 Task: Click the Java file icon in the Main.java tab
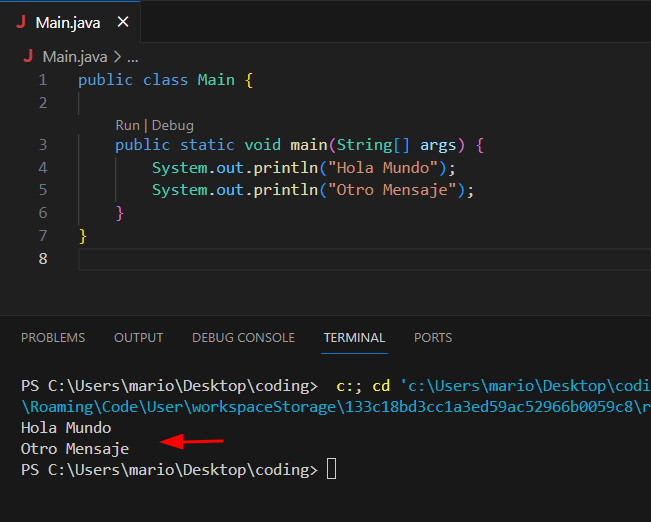(21, 22)
